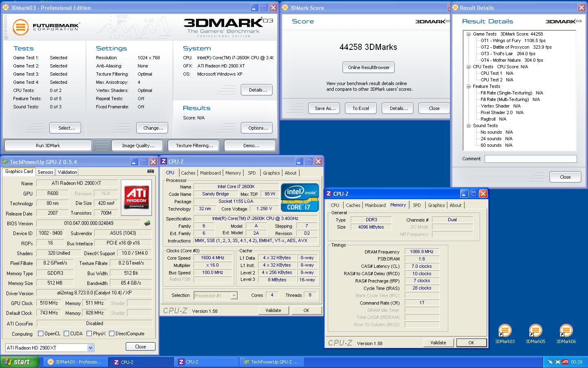Click the Details... button under System
This screenshot has width=588, height=368.
(258, 90)
